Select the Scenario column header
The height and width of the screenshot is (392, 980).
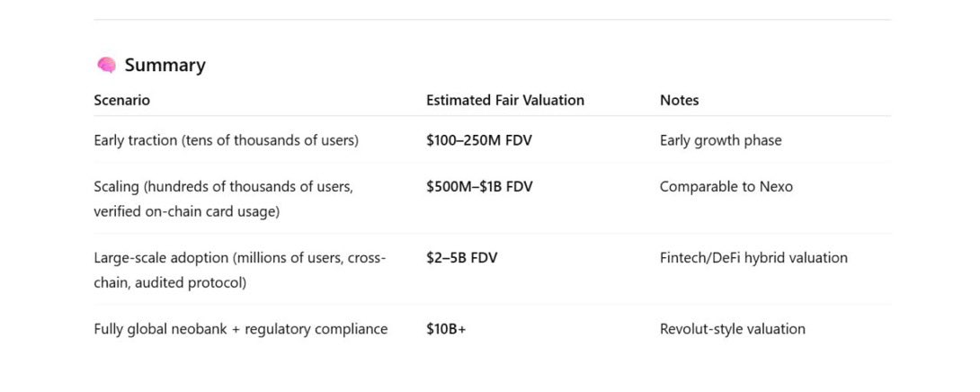(x=121, y=101)
